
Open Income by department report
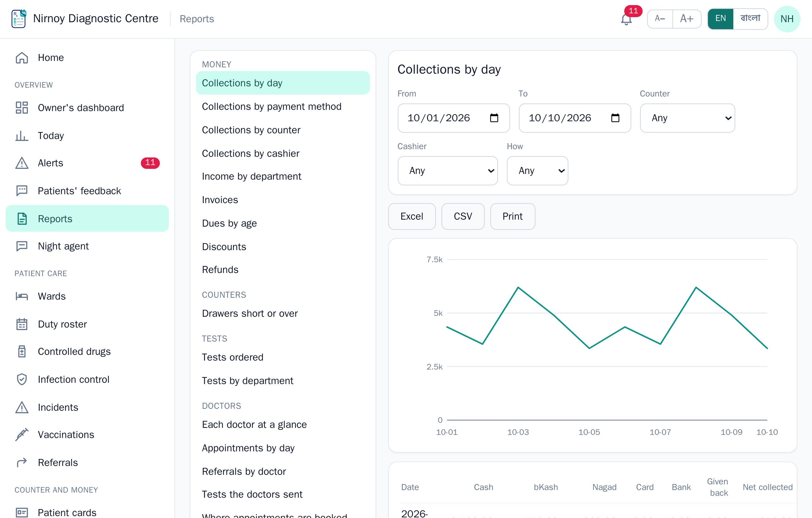coord(283,176)
